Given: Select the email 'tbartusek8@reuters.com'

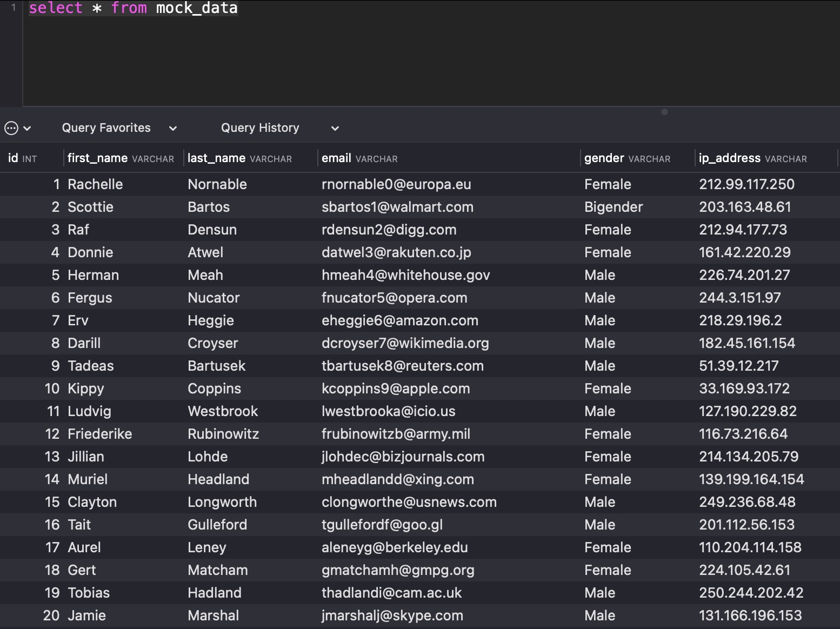Looking at the screenshot, I should [402, 366].
